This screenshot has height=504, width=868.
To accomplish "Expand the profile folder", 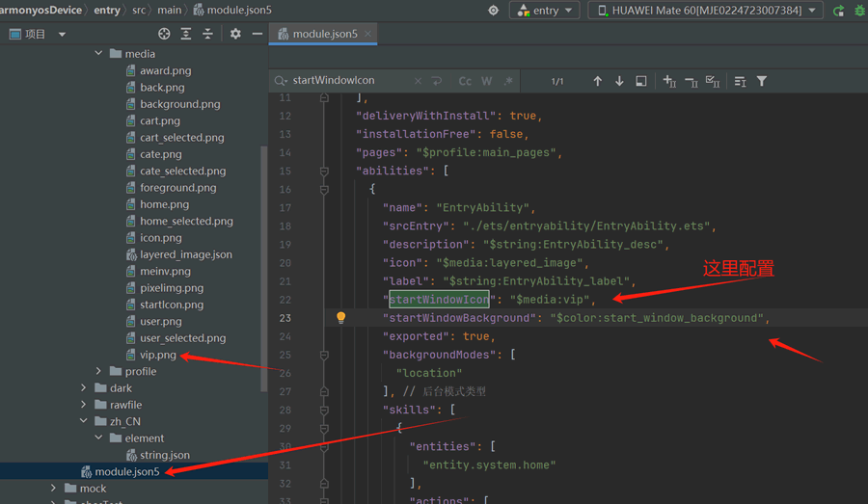I will click(x=98, y=371).
